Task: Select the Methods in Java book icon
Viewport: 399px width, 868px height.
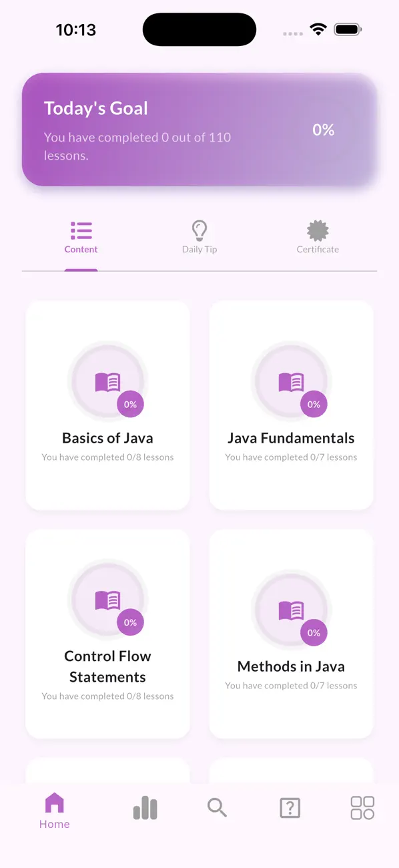Action: click(291, 609)
